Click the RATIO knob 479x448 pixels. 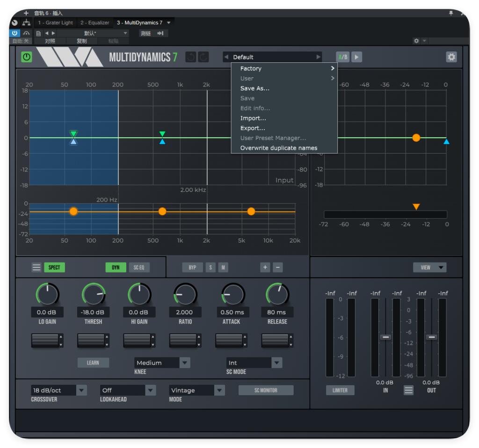click(x=185, y=294)
